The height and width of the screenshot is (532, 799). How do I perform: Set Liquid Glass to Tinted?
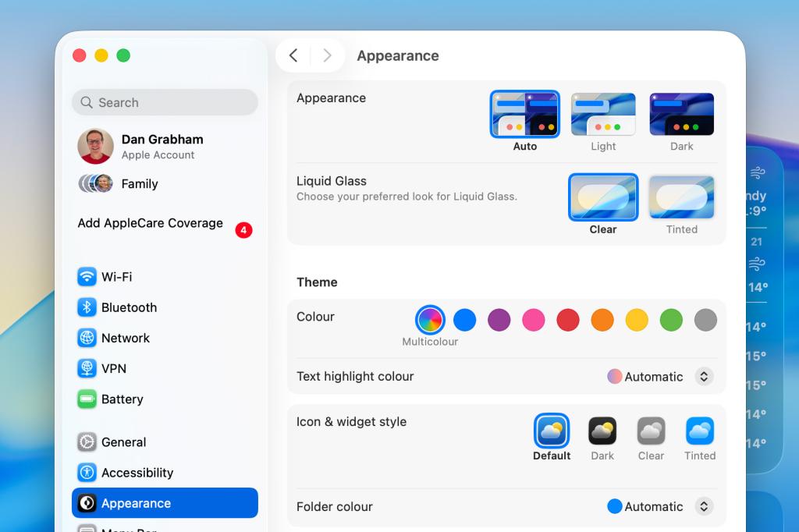click(x=681, y=197)
